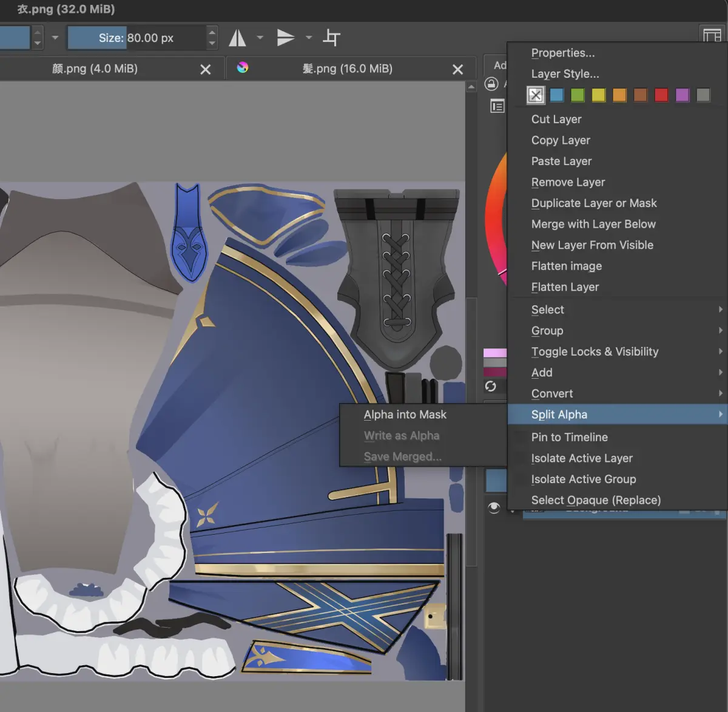The width and height of the screenshot is (728, 712).
Task: Select Paste Layer
Action: pyautogui.click(x=617, y=161)
